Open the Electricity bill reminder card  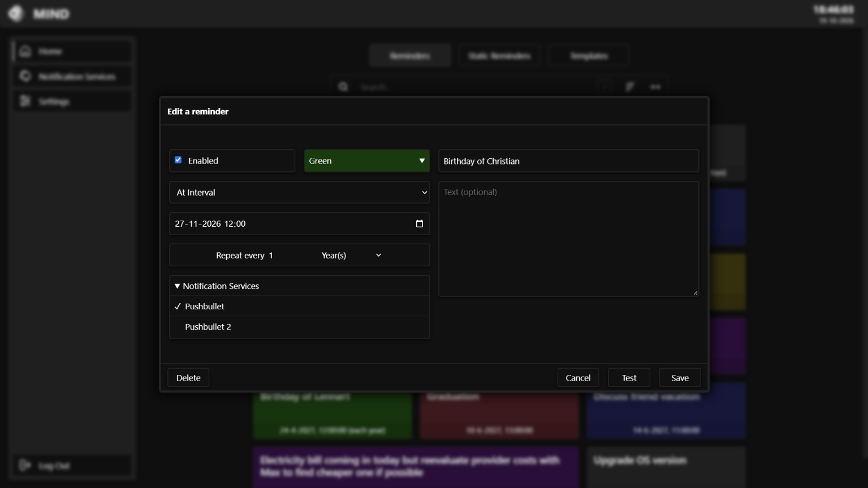(x=416, y=467)
